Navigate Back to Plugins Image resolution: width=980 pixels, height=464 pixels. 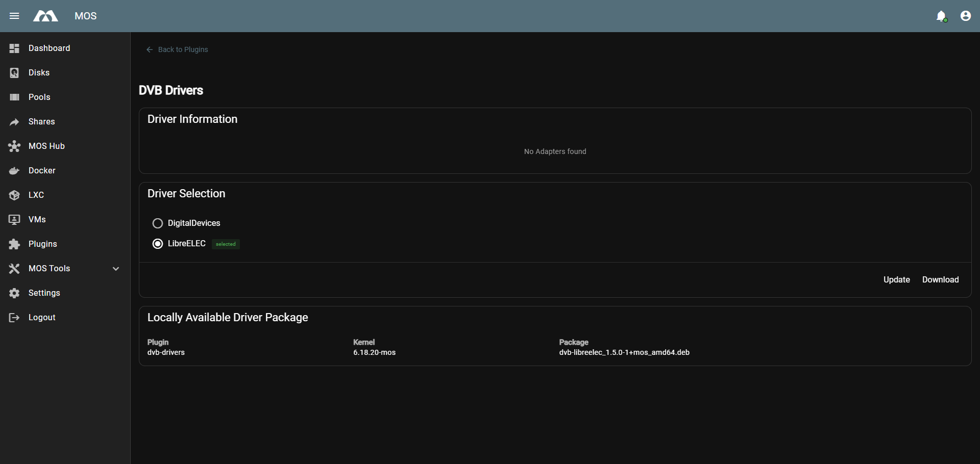[177, 49]
